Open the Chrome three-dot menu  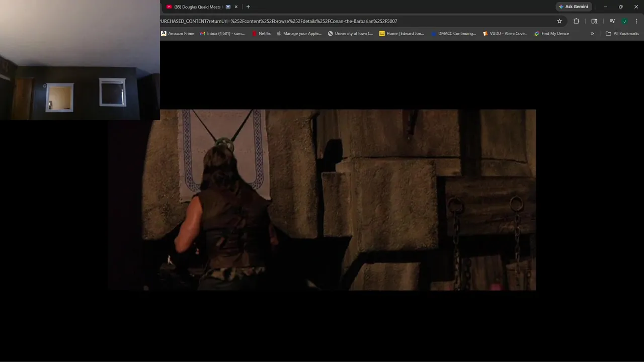pos(636,21)
